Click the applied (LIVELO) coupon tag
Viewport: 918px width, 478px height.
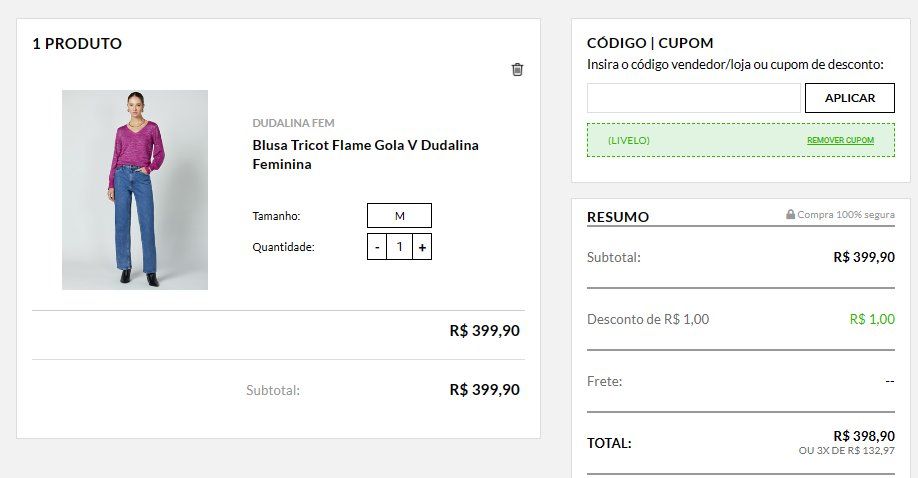(x=629, y=140)
